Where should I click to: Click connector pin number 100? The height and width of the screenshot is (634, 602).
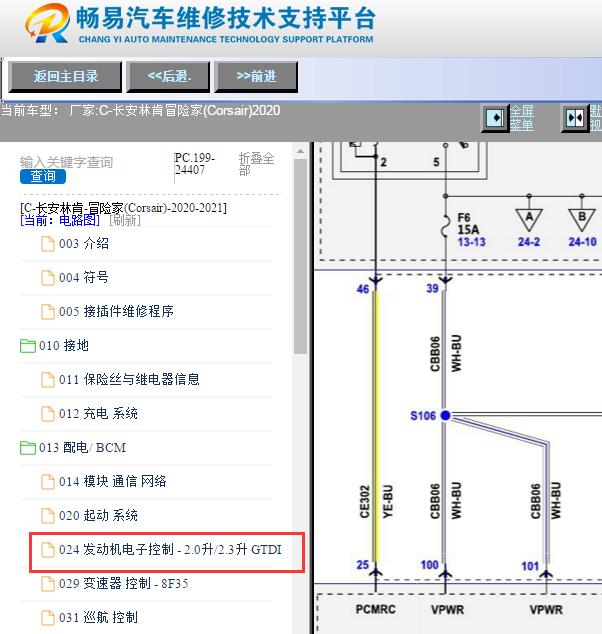pos(429,565)
